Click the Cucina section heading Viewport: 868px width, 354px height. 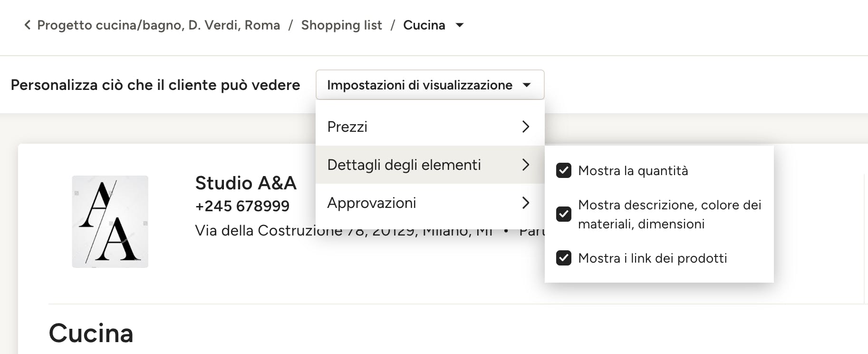click(91, 333)
